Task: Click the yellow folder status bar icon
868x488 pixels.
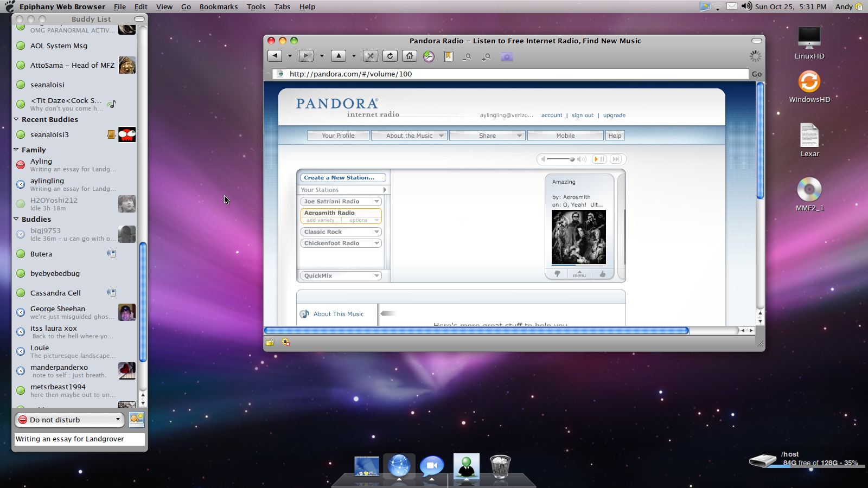Action: click(270, 342)
